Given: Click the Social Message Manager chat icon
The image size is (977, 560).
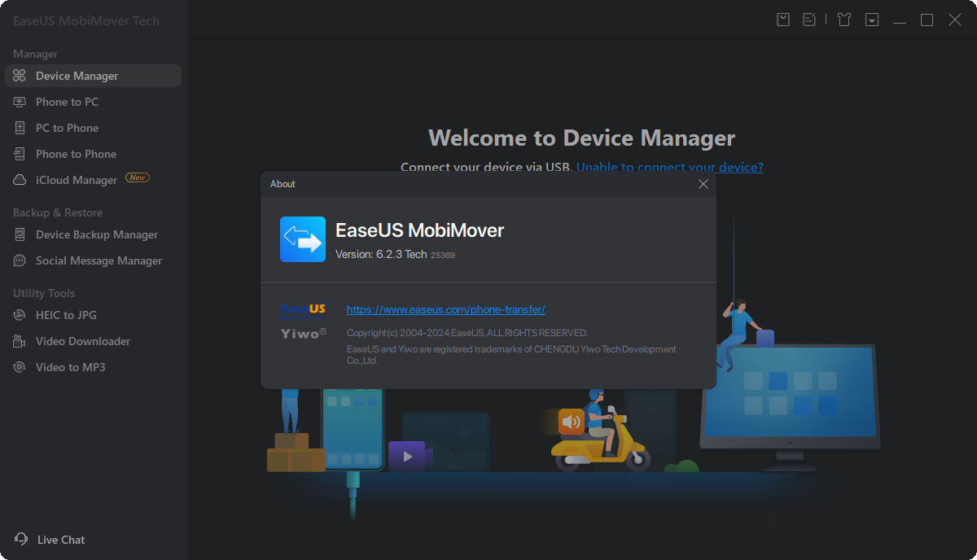Looking at the screenshot, I should click(x=20, y=260).
